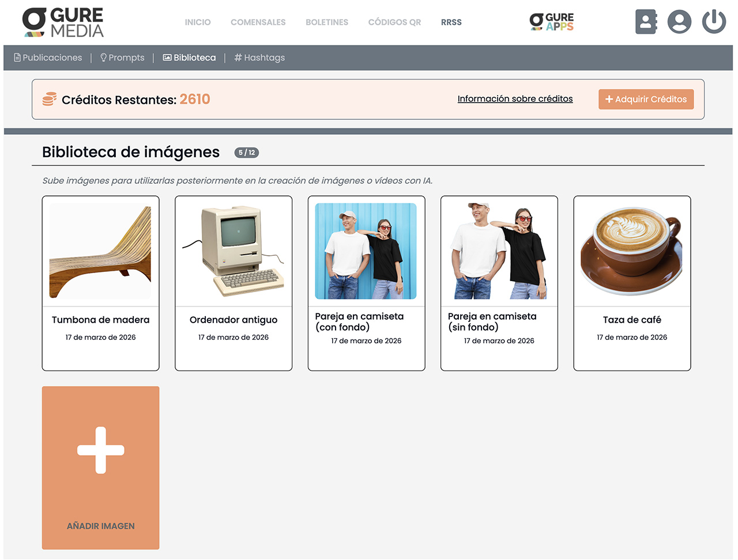738x560 pixels.
Task: Open the Prompts tab
Action: point(122,58)
